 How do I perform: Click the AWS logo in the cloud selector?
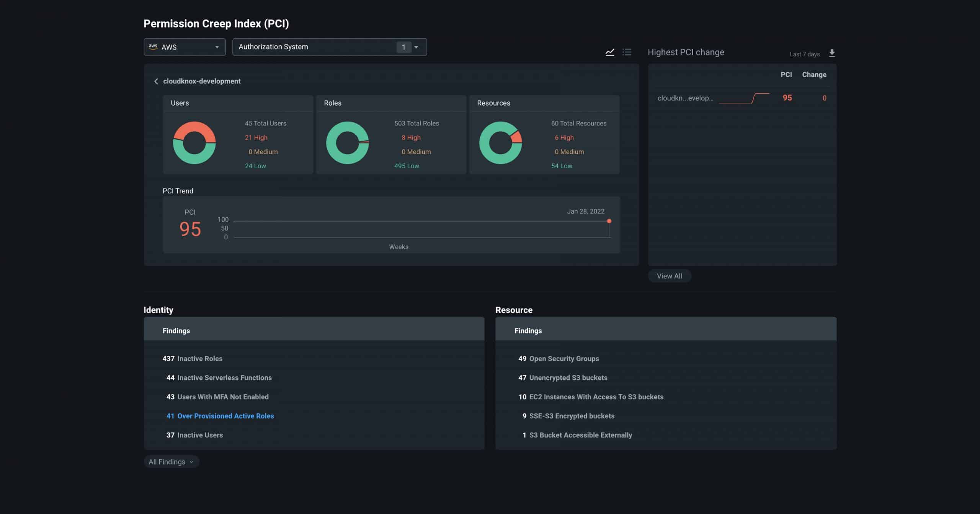(x=153, y=47)
